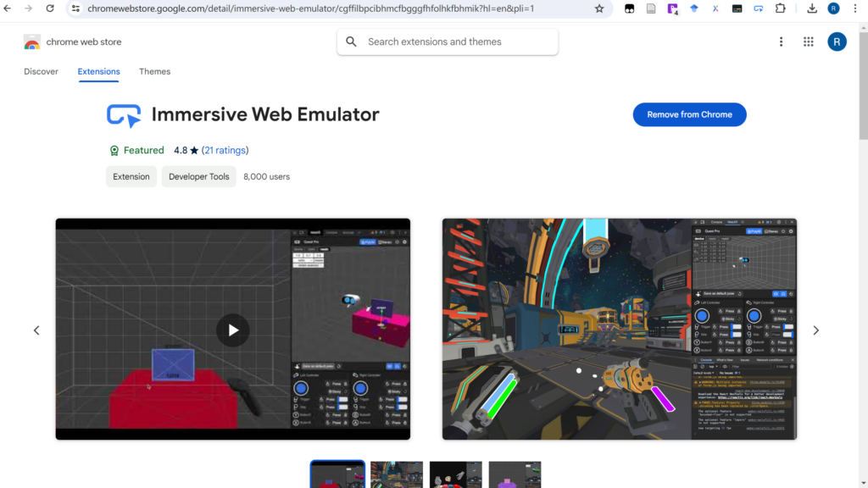Screen dimensions: 868x488
Task: Click in the Search extensions and themes box
Action: point(458,42)
